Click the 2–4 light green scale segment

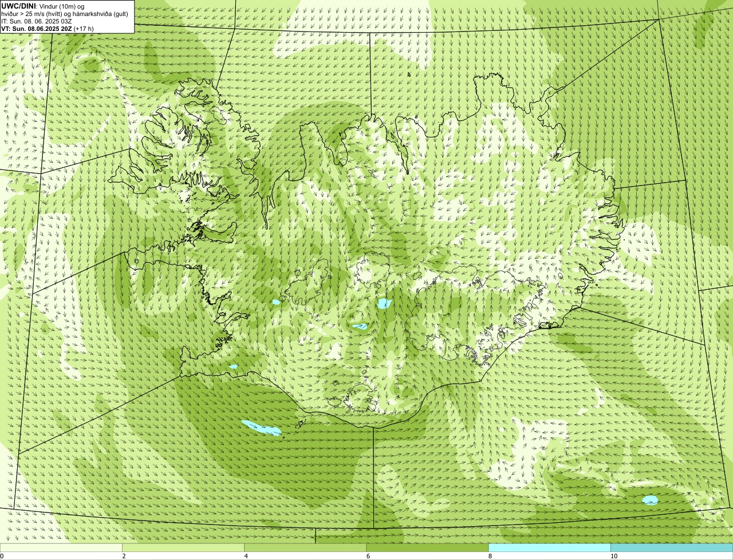[183, 548]
